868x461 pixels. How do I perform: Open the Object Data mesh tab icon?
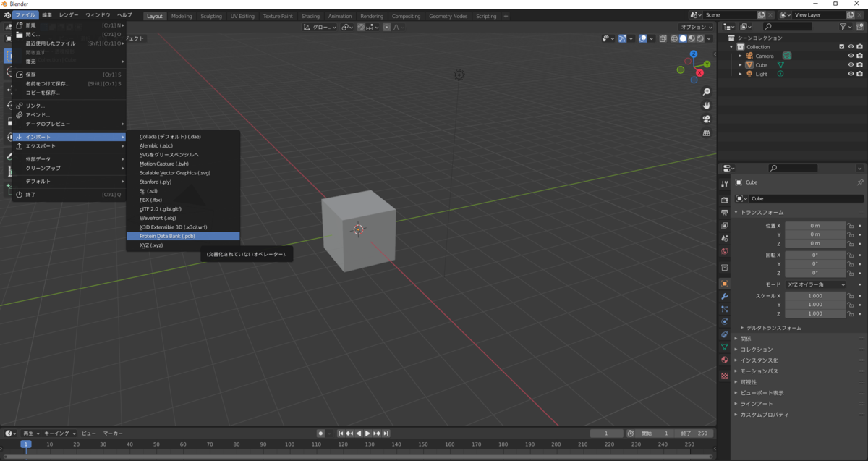pyautogui.click(x=724, y=347)
